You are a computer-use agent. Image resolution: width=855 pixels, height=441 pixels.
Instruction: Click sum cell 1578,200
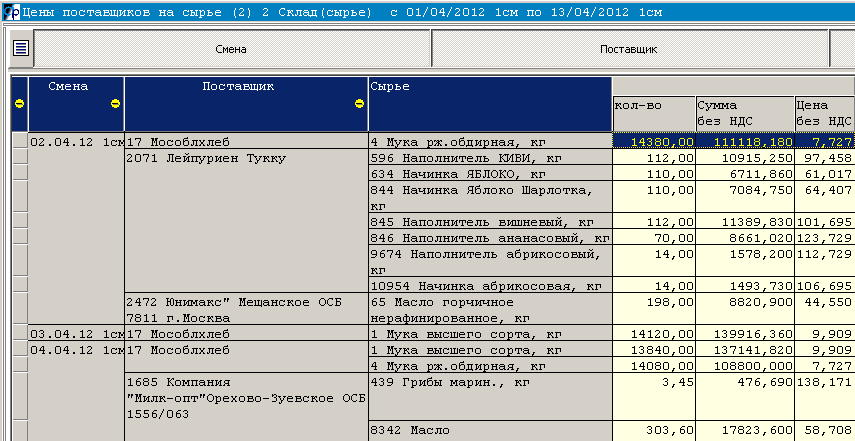(x=745, y=261)
